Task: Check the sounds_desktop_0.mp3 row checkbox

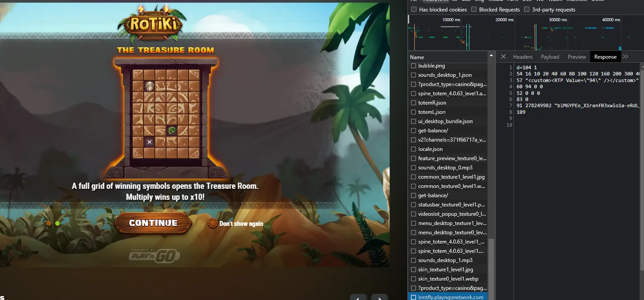Action: [x=413, y=168]
